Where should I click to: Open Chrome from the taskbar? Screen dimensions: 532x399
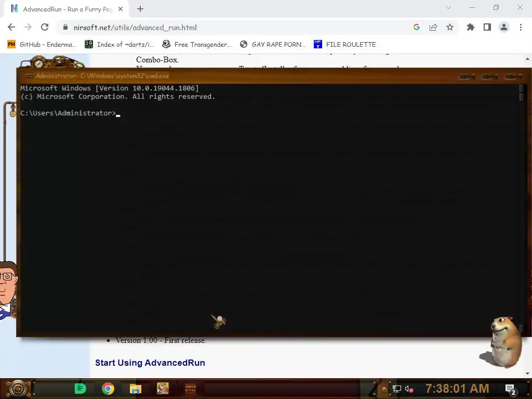pyautogui.click(x=108, y=389)
